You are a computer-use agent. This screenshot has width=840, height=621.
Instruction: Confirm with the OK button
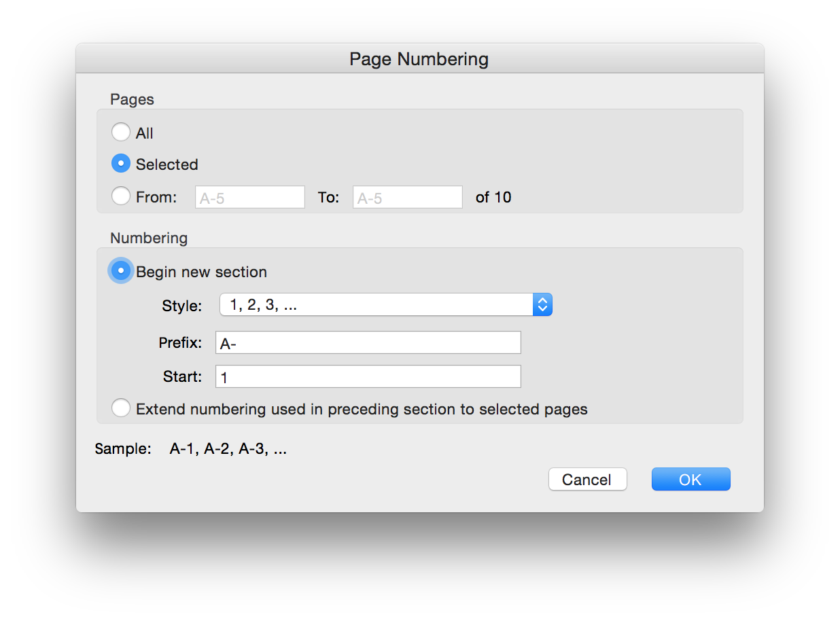(690, 479)
